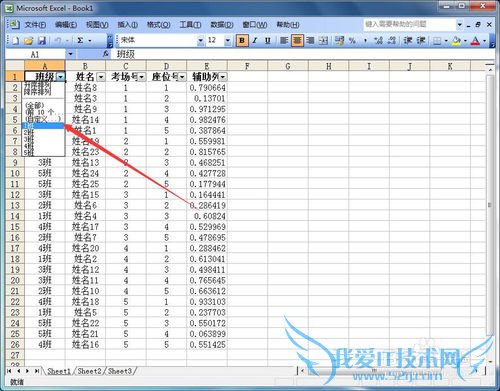Create a new workbook with the New icon

[15, 41]
